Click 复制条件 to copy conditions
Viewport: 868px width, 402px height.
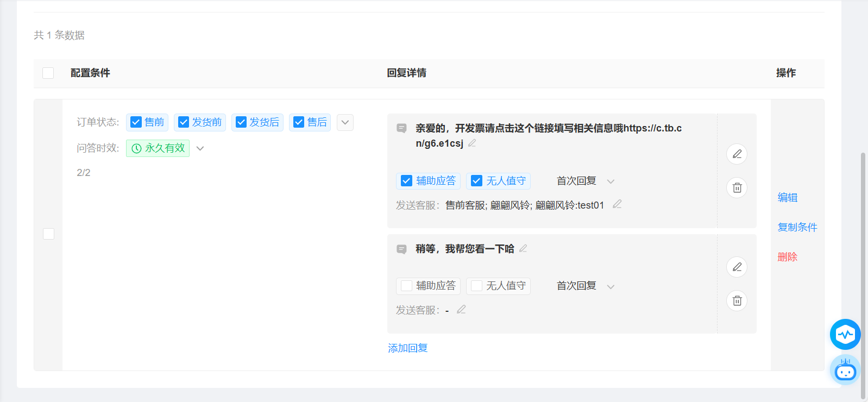point(797,227)
